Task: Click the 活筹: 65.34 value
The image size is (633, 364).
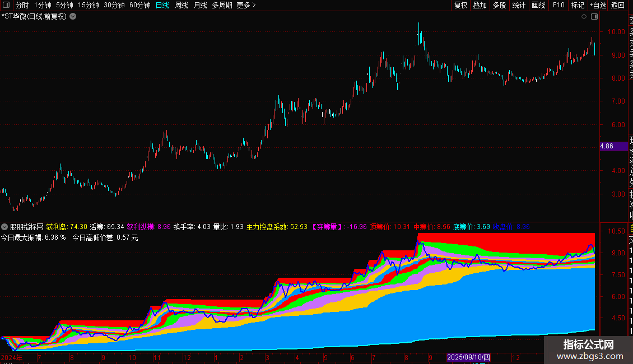Action: [107, 227]
